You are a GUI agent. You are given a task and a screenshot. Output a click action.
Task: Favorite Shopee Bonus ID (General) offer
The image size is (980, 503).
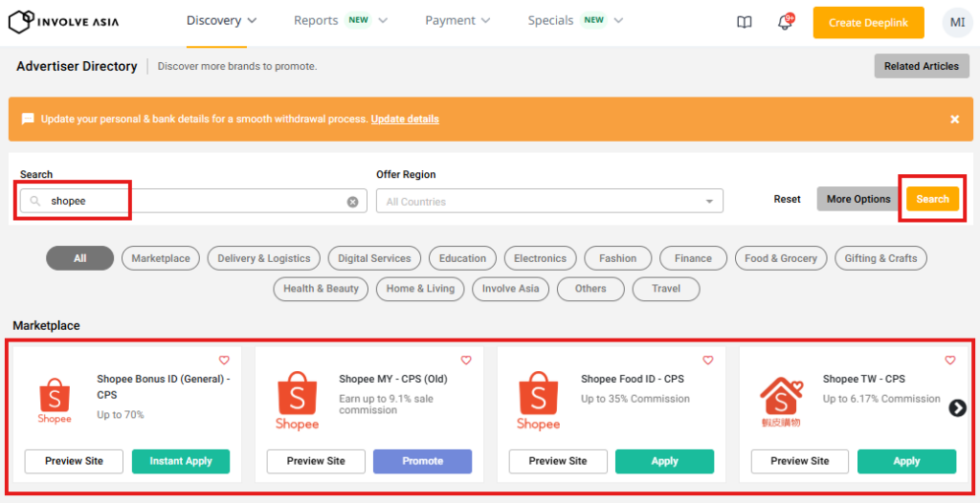coord(224,361)
